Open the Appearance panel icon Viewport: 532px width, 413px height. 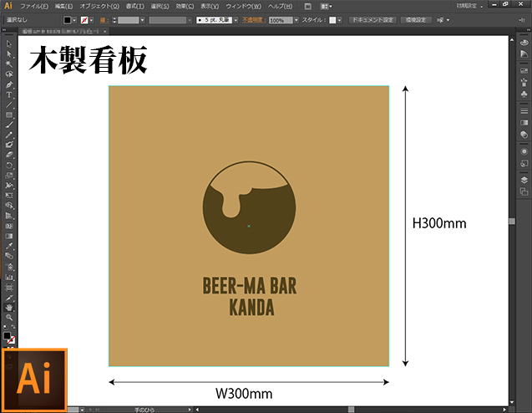(x=524, y=151)
